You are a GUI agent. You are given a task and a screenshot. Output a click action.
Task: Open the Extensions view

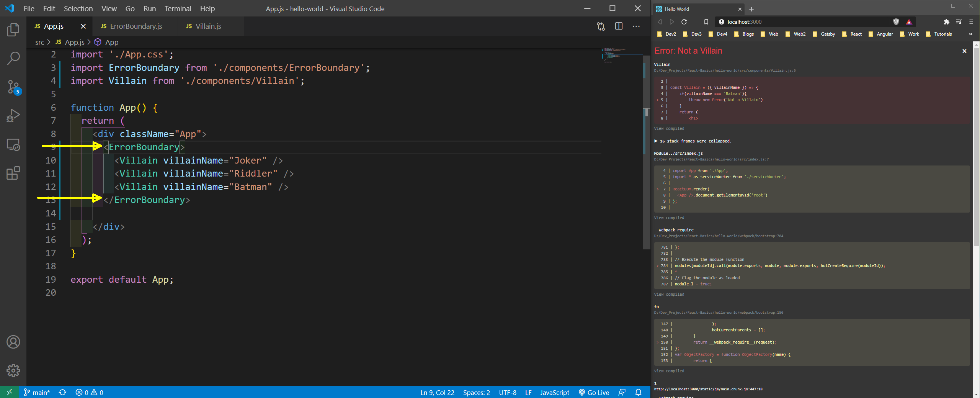pos(13,173)
